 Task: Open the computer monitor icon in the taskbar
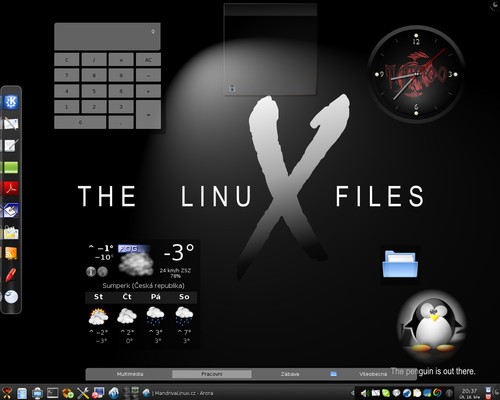tap(37, 393)
